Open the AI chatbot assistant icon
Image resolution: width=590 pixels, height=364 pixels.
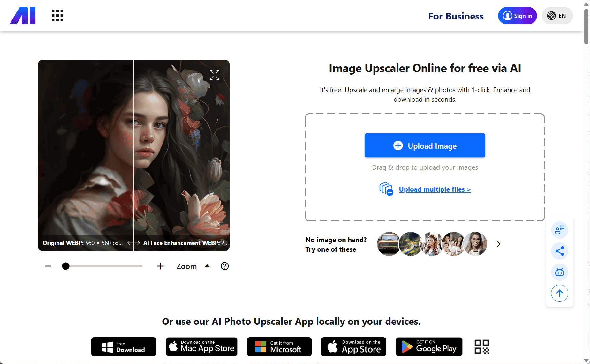(559, 272)
